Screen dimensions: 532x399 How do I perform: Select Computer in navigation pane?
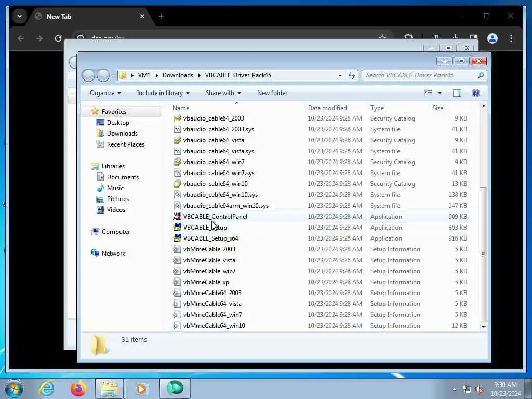pos(116,232)
